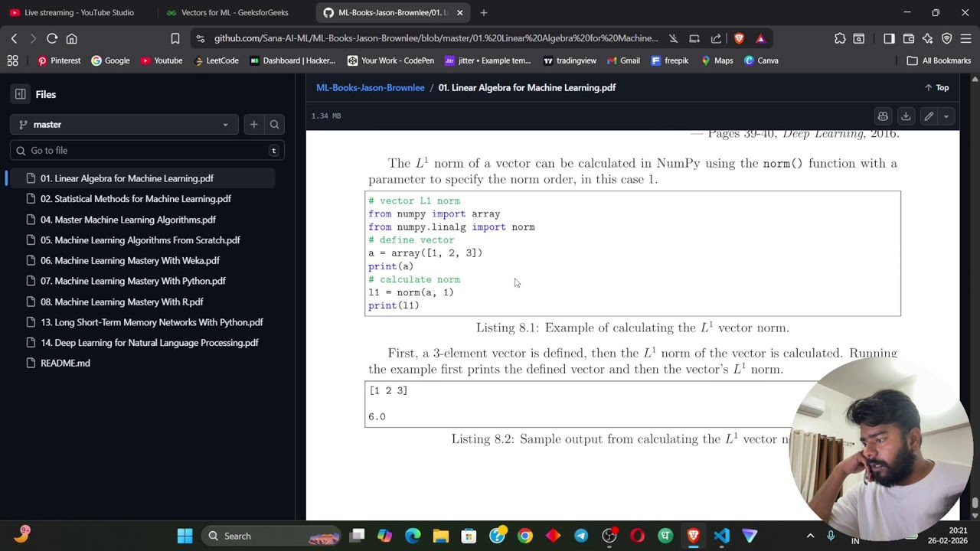Go forward in browser history
The height and width of the screenshot is (551, 980).
click(x=33, y=38)
